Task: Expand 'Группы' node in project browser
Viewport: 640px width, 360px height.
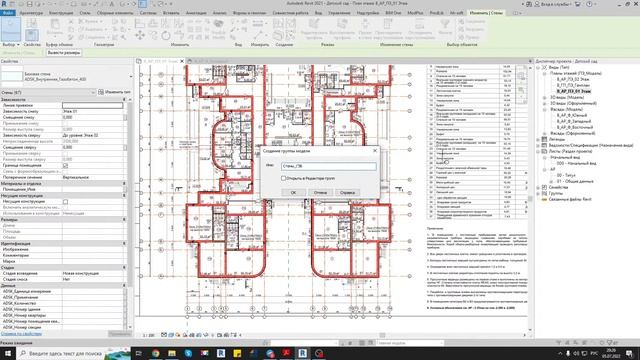Action: click(x=538, y=193)
